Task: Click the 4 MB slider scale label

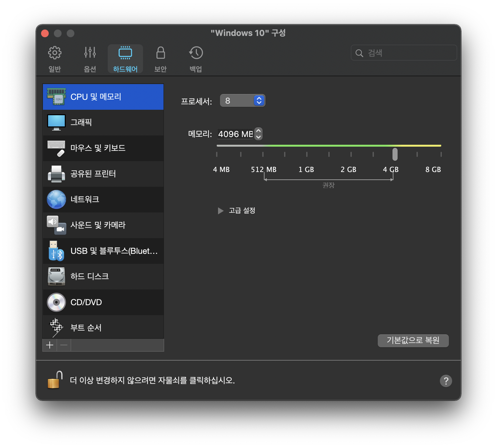Action: 221,169
